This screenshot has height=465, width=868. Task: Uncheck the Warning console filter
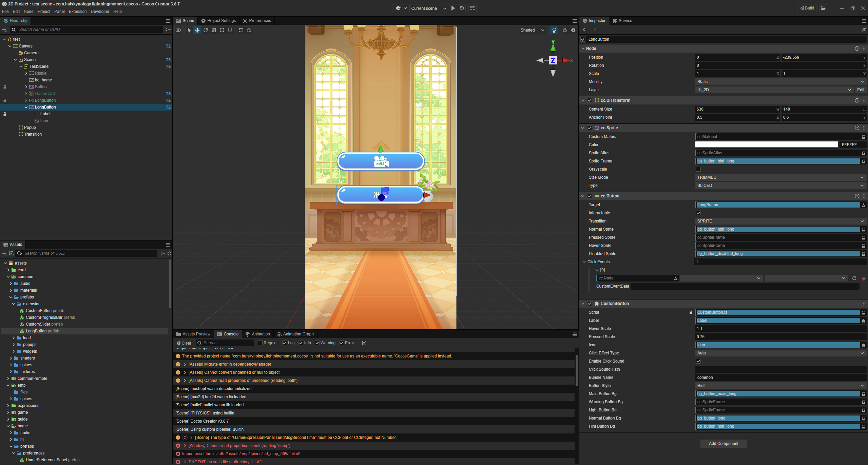pyautogui.click(x=317, y=343)
